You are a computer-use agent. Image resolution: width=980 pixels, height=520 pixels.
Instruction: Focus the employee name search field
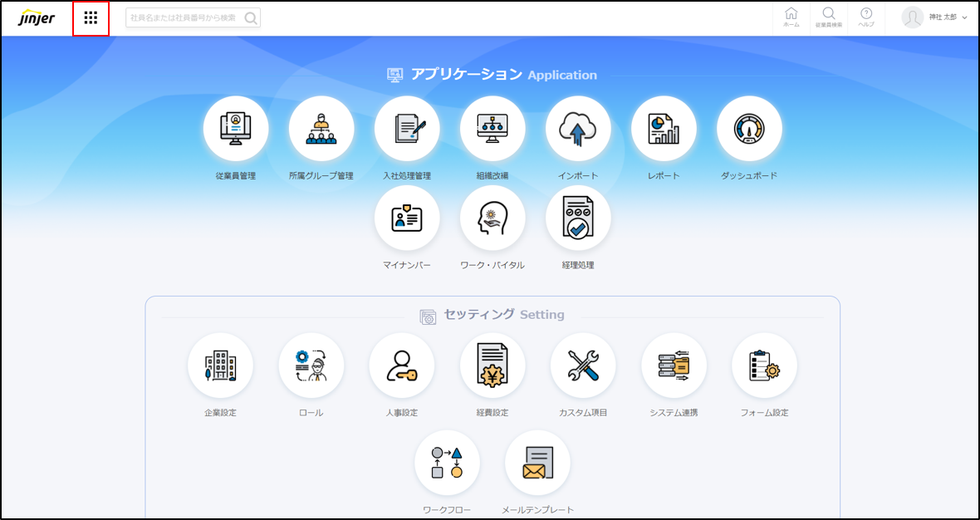[194, 18]
